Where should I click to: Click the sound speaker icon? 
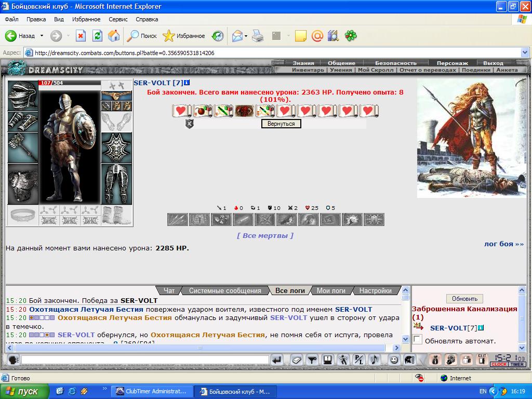(x=375, y=360)
